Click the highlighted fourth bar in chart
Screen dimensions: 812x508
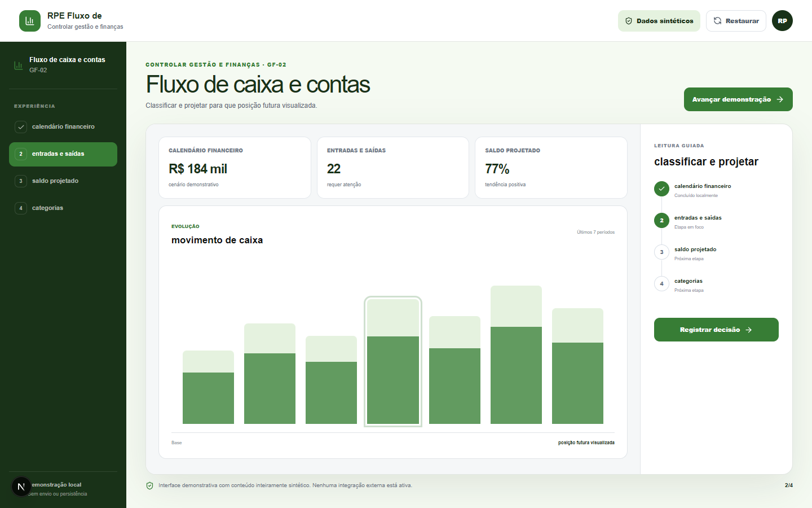[393, 362]
